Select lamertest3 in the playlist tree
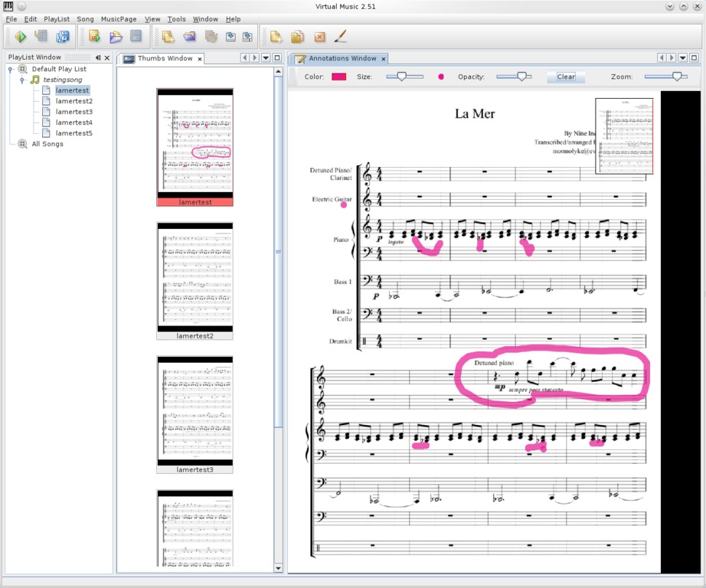This screenshot has height=588, width=706. [74, 112]
